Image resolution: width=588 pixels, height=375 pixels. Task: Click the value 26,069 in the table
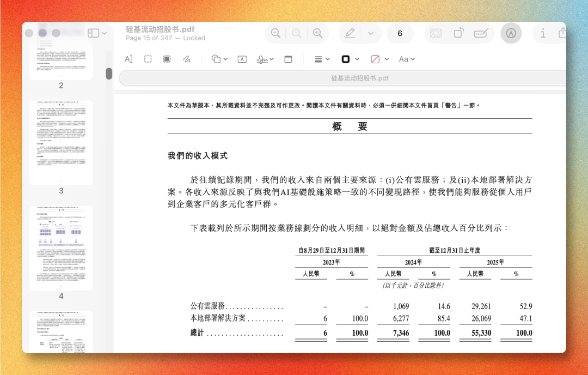[481, 319]
